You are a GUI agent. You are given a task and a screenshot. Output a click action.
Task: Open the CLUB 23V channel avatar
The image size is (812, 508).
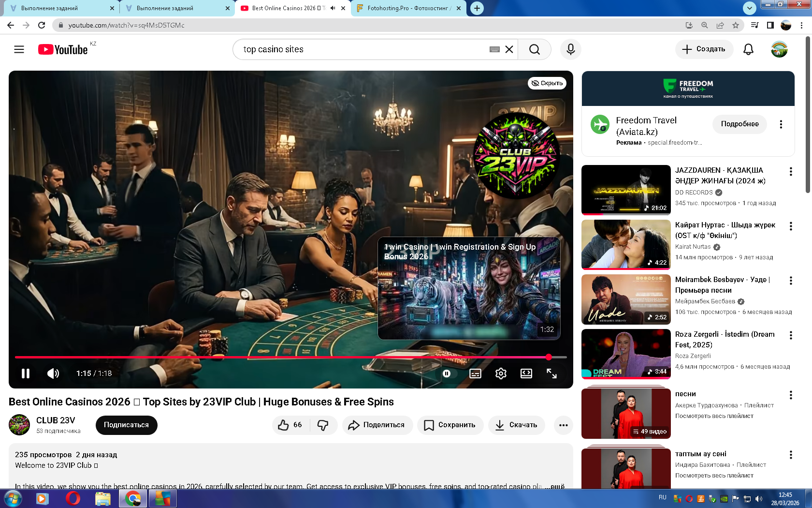tap(19, 425)
